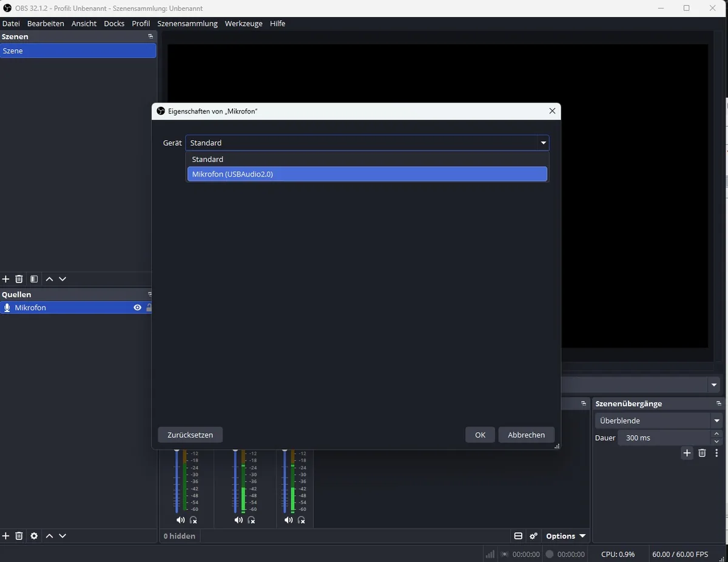
Task: Add a new scene with plus icon
Action: (6, 279)
